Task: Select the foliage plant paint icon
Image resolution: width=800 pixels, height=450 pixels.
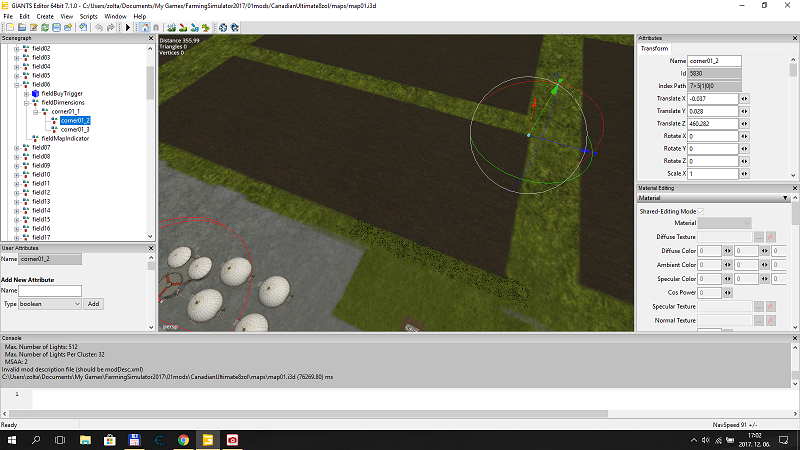Action: click(206, 28)
